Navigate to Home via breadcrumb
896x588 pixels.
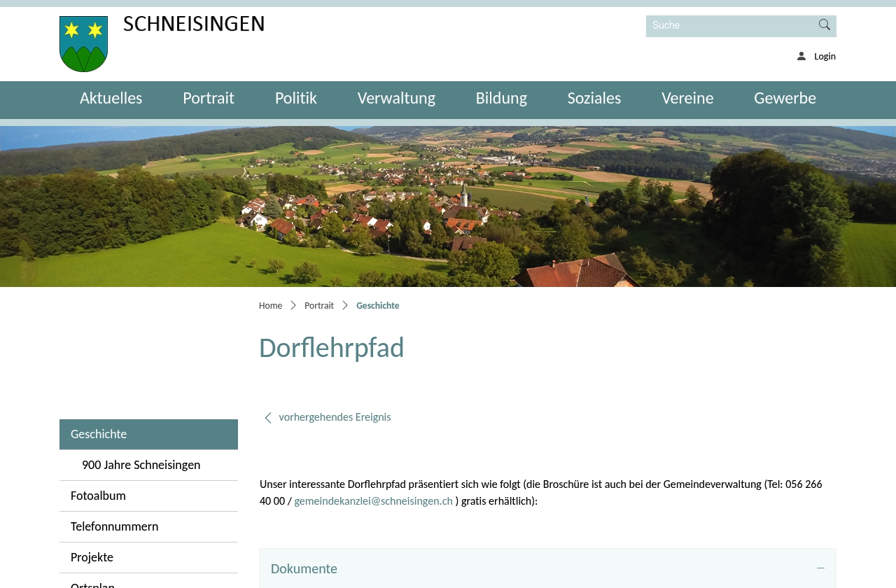pyautogui.click(x=270, y=305)
